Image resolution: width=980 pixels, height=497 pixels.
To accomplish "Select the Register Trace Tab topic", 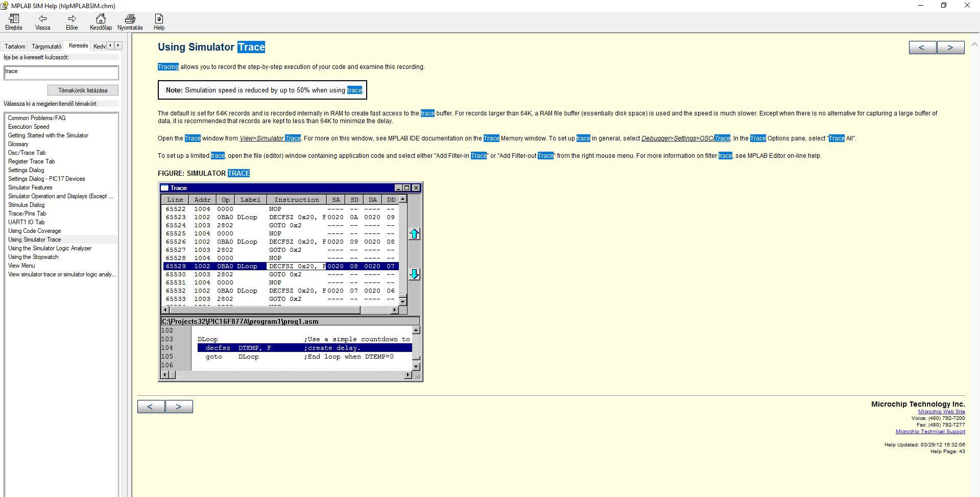I will (31, 161).
